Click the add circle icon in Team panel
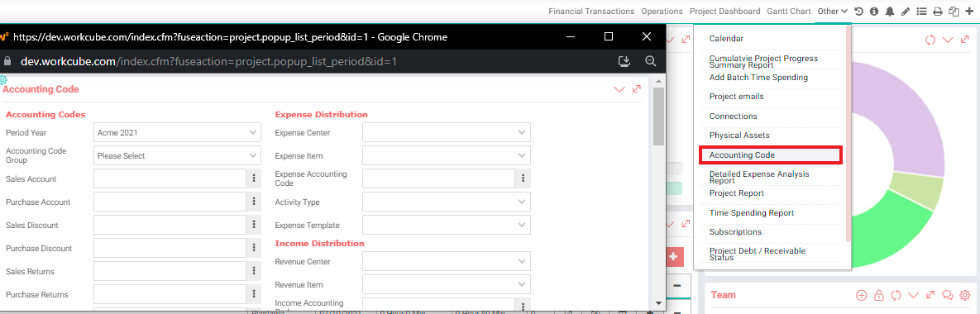This screenshot has height=314, width=980. 861,295
